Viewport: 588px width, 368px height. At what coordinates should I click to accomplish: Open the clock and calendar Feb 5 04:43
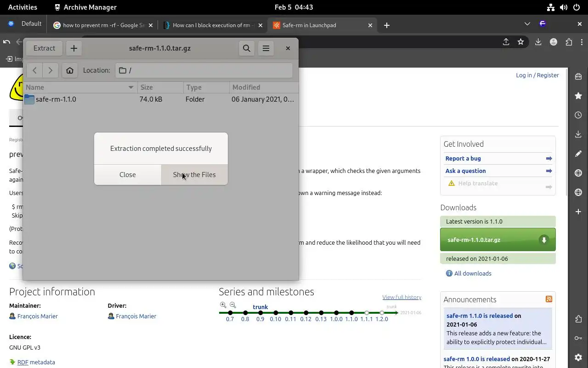coord(294,7)
